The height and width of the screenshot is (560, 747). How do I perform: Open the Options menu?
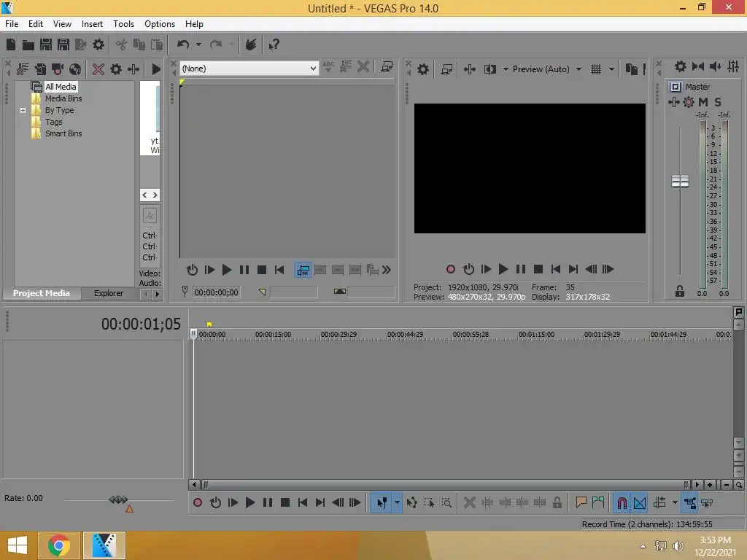coord(160,24)
